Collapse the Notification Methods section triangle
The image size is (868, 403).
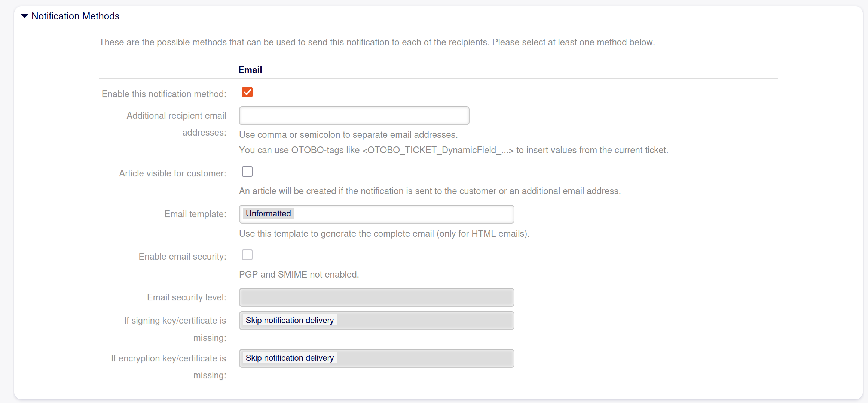point(25,16)
